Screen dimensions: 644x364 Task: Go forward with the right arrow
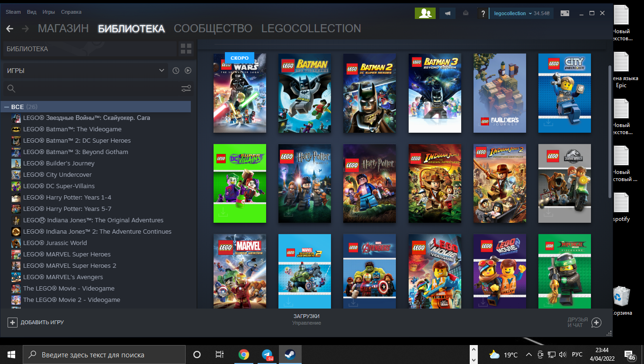(25, 29)
